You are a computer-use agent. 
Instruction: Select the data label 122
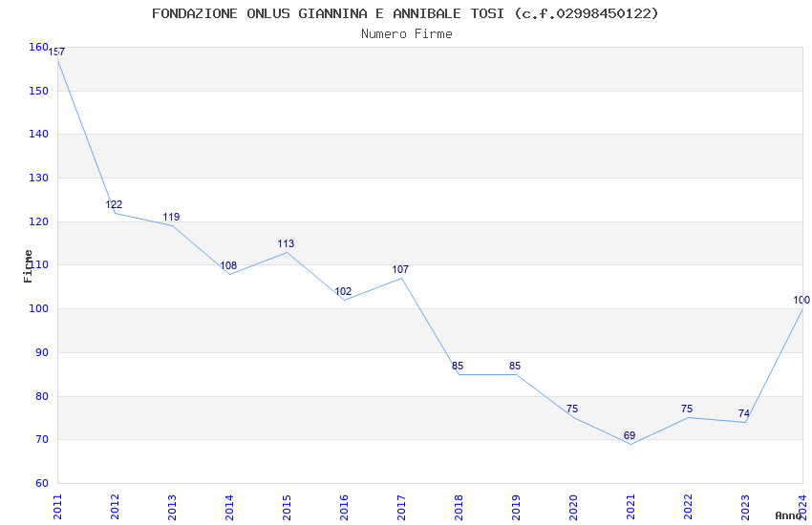point(114,205)
